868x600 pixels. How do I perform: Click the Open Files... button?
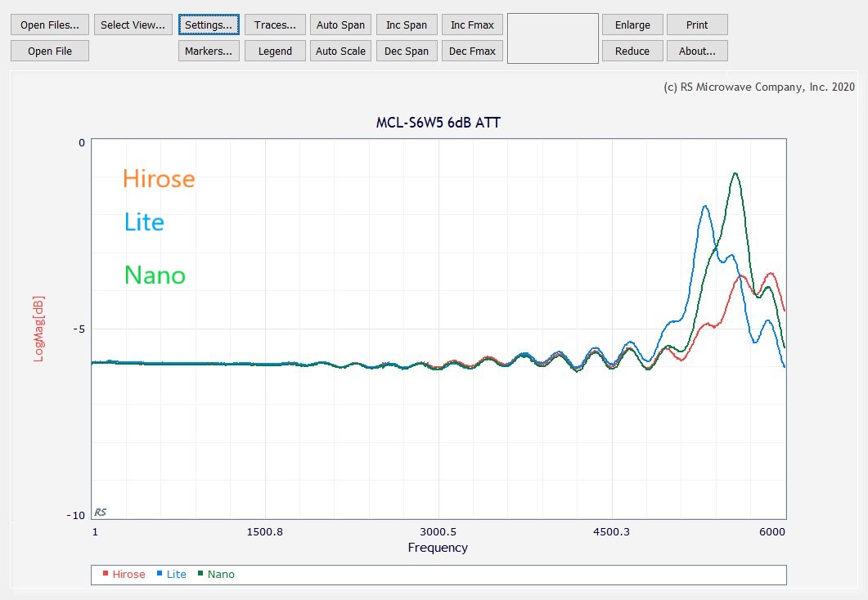click(x=50, y=25)
